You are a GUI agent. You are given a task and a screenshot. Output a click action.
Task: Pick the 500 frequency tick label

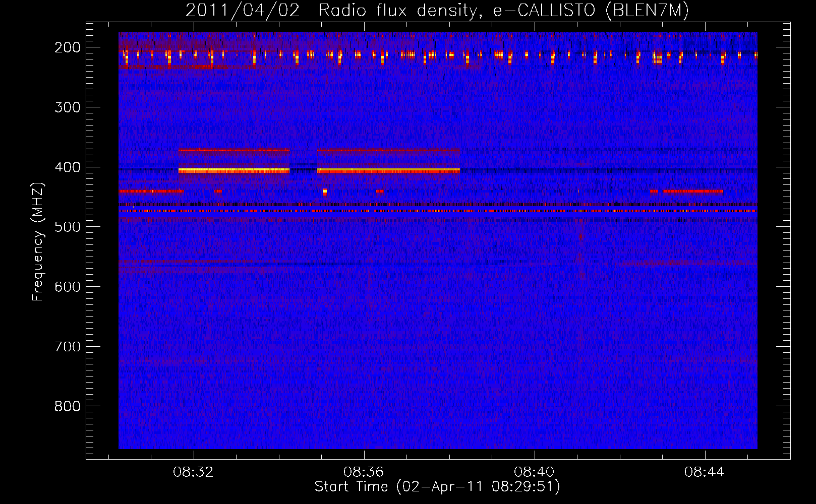(68, 227)
